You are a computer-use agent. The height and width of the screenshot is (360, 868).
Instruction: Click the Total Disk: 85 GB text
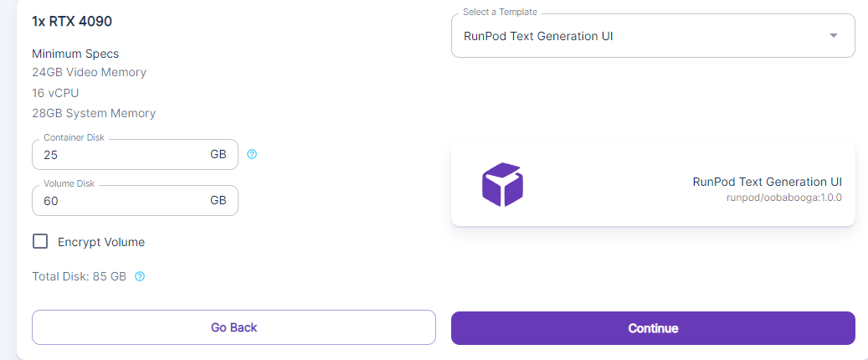pos(80,276)
